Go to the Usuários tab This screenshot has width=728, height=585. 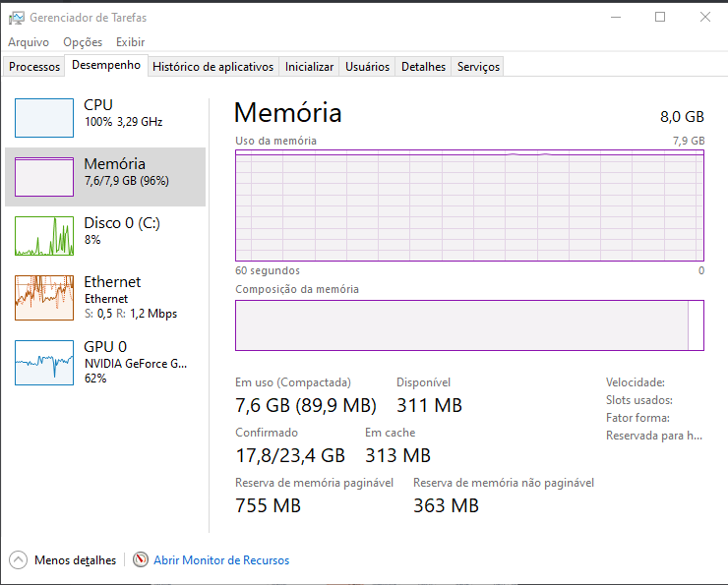pos(367,67)
